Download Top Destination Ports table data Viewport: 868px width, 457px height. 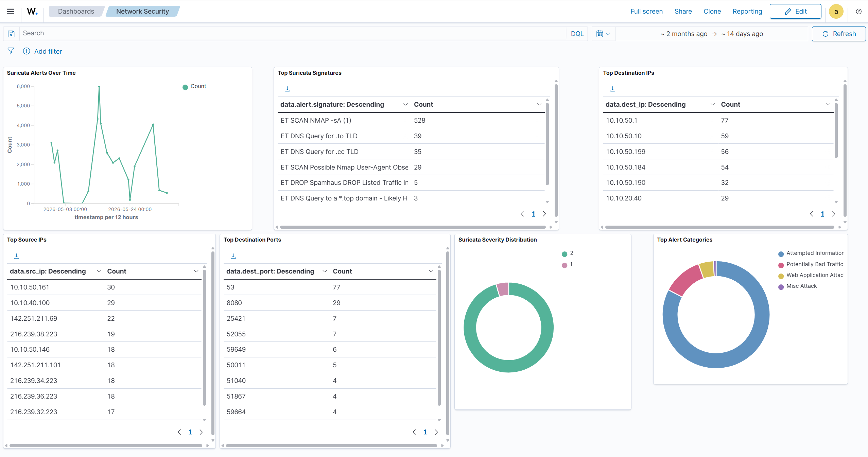233,256
